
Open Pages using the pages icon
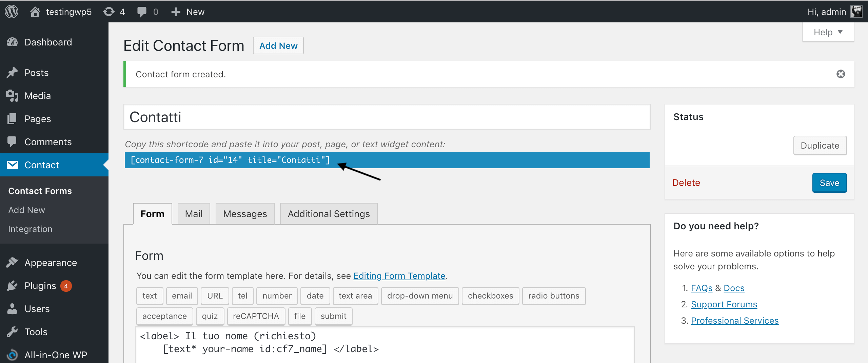click(x=12, y=118)
